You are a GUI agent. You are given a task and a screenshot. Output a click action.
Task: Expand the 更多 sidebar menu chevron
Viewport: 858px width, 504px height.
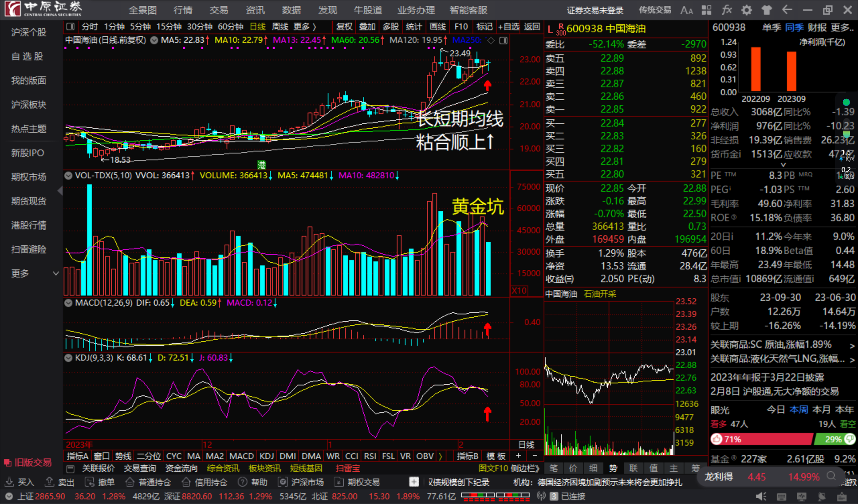(x=56, y=273)
